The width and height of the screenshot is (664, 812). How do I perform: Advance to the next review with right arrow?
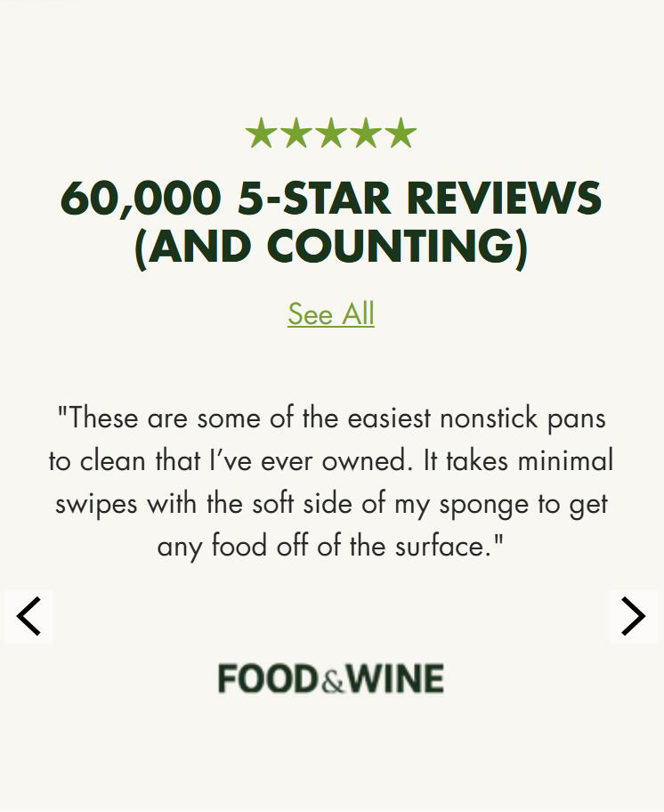633,616
